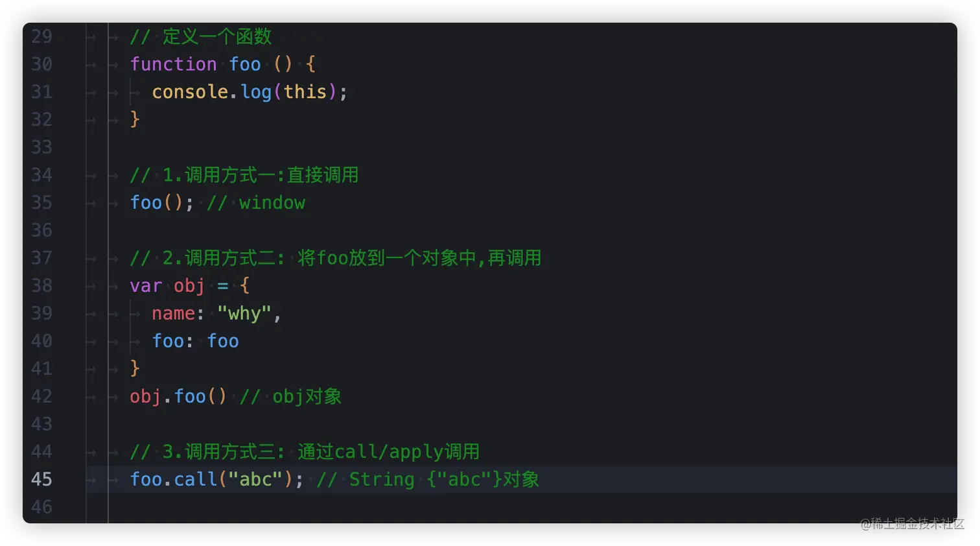Click the closing brace on line 41
980x546 pixels.
coord(135,368)
